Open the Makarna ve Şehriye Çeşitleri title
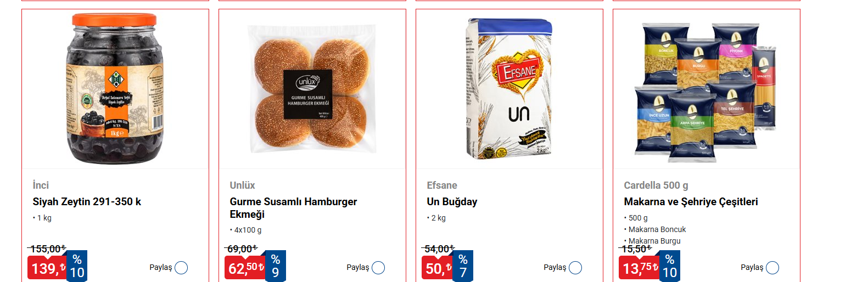 pyautogui.click(x=691, y=202)
